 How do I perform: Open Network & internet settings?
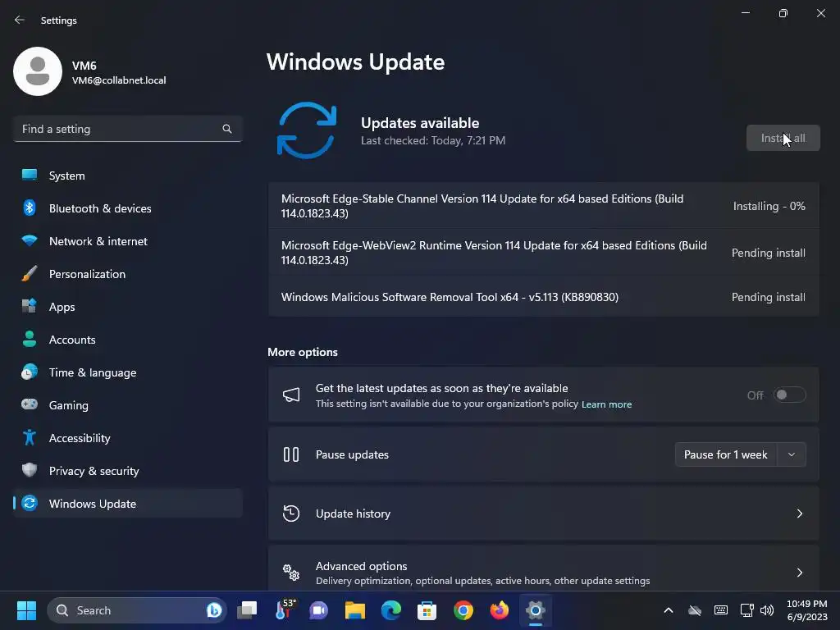pyautogui.click(x=127, y=242)
